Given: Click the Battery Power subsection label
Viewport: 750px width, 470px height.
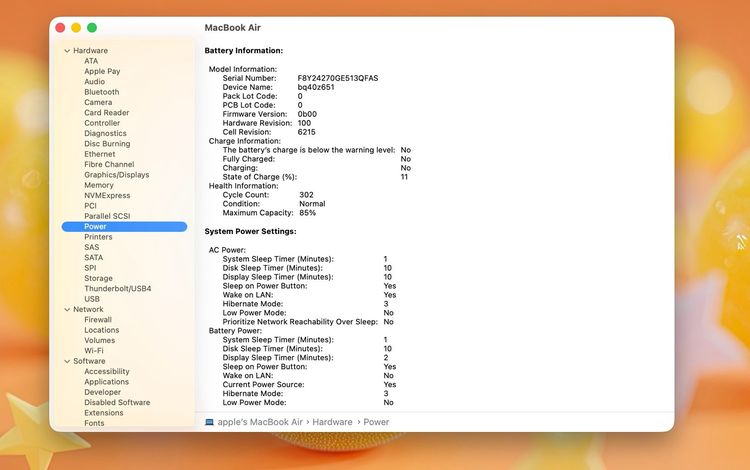Looking at the screenshot, I should pyautogui.click(x=235, y=331).
